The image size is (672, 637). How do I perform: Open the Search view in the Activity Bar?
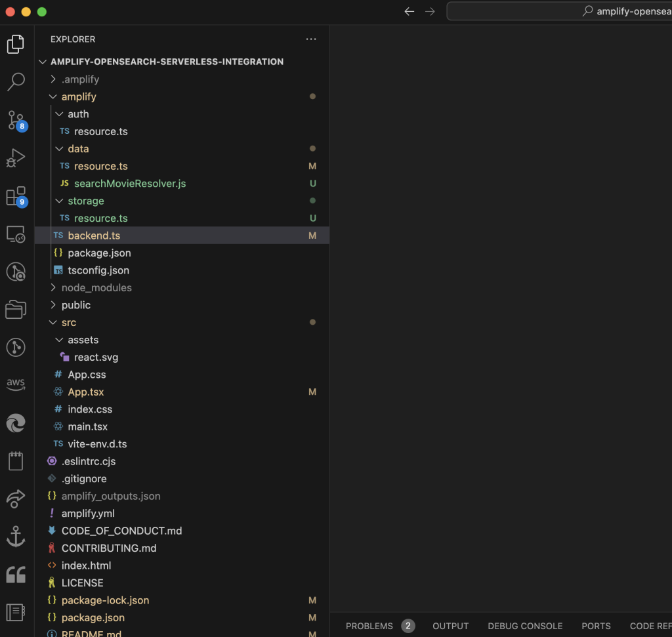[x=16, y=81]
